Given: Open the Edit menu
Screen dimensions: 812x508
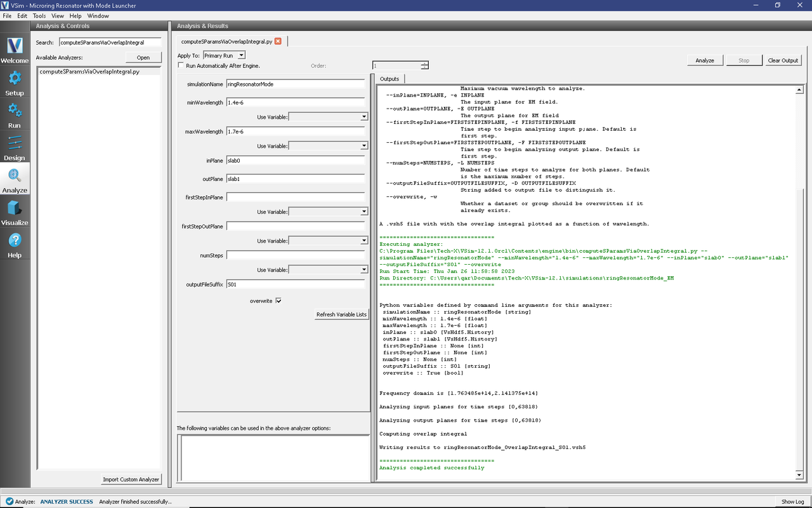Looking at the screenshot, I should click(22, 15).
